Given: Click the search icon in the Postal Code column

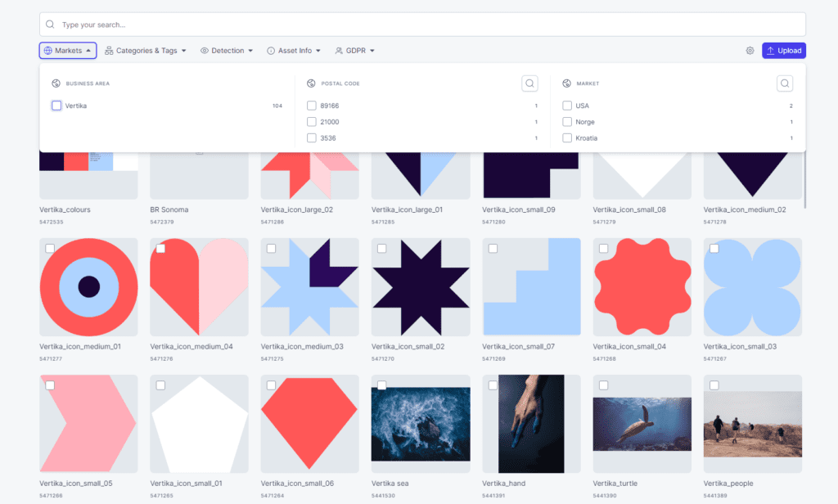Looking at the screenshot, I should (529, 83).
